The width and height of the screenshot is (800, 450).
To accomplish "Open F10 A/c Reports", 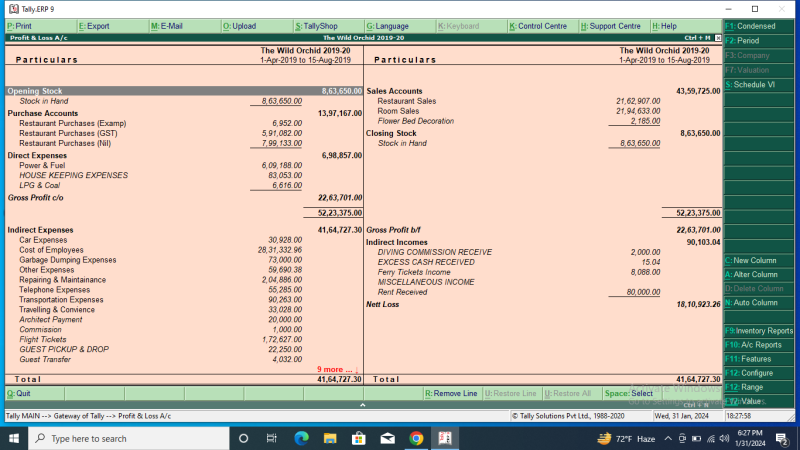I will 759,345.
